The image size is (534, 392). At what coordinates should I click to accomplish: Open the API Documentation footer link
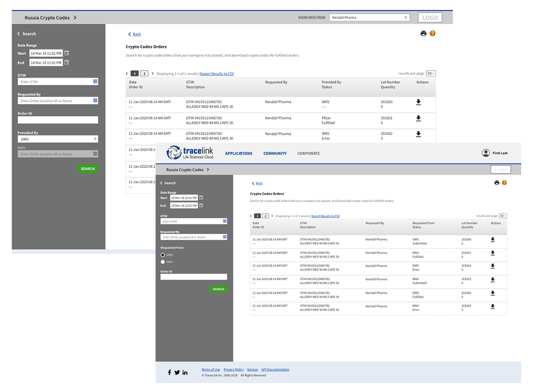[275, 369]
